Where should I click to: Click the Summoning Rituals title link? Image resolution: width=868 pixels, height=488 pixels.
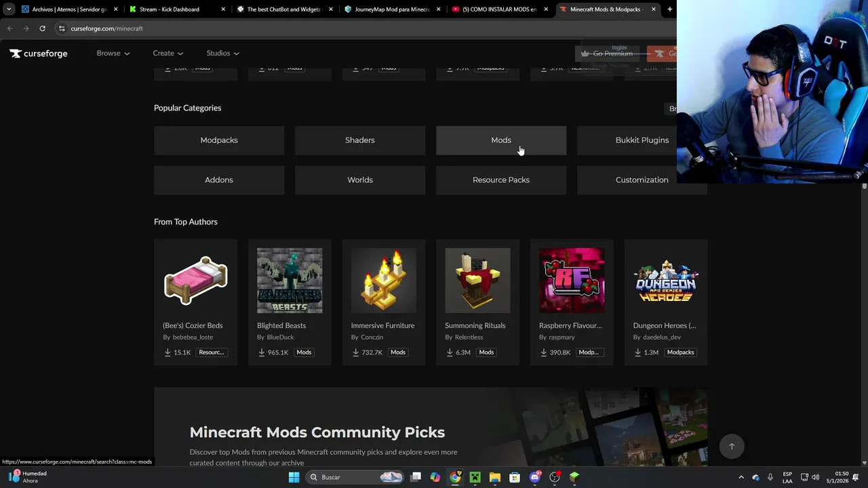(475, 325)
